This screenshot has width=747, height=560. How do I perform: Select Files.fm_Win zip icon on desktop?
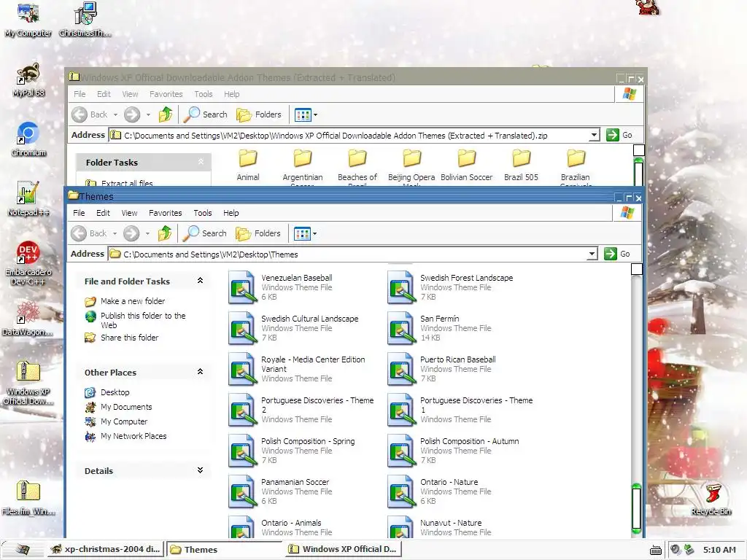pyautogui.click(x=28, y=497)
